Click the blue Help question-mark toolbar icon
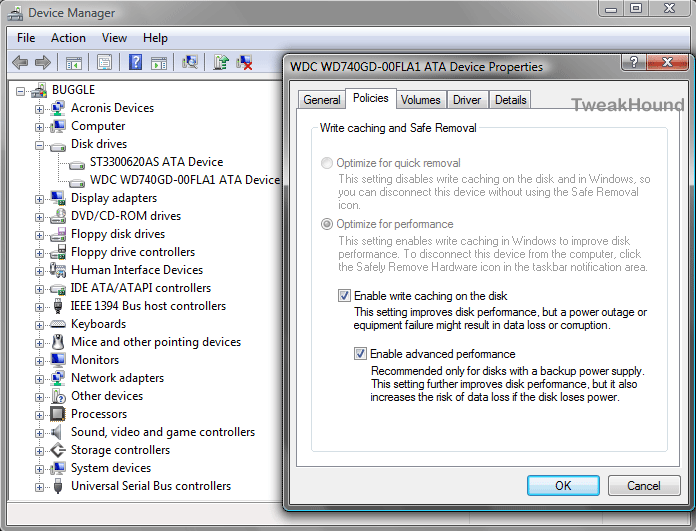 point(135,62)
